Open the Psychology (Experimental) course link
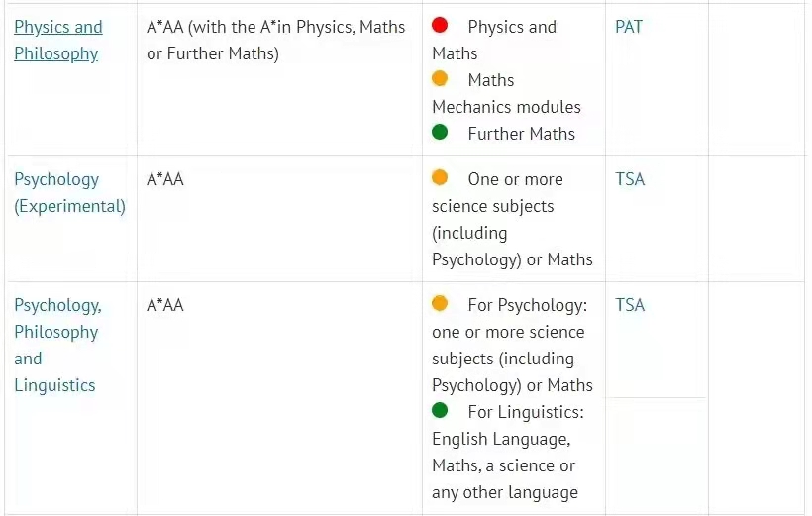The image size is (812, 516). point(70,193)
